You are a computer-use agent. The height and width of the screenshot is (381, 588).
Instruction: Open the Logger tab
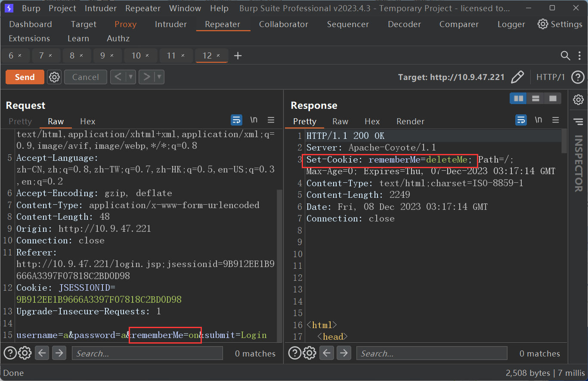pyautogui.click(x=511, y=24)
